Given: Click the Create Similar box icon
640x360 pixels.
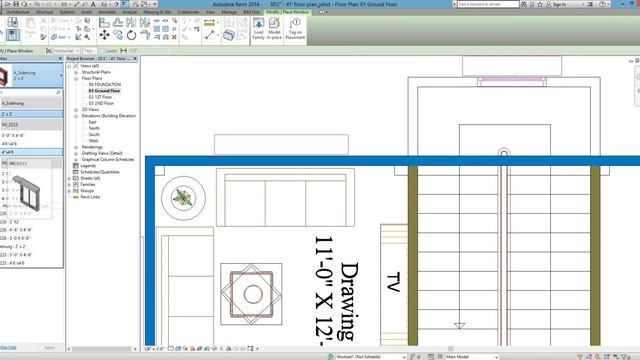Looking at the screenshot, I should tap(229, 35).
